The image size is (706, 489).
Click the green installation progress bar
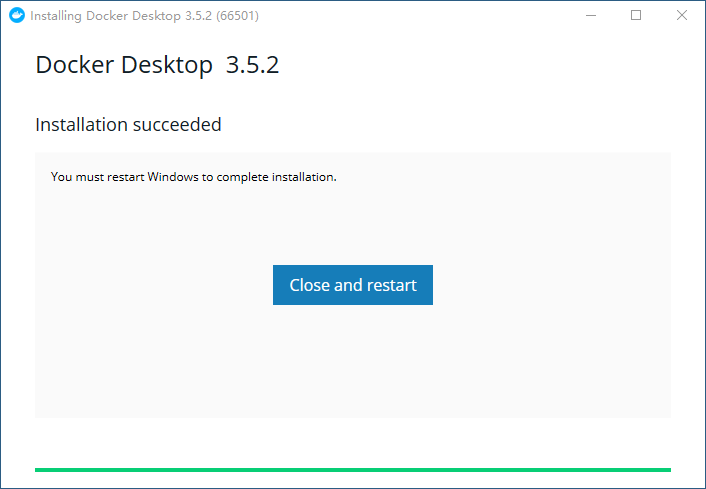pos(353,470)
